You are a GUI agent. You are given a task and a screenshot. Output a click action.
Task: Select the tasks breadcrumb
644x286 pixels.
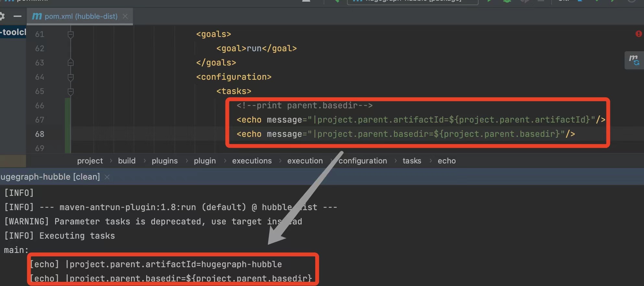(412, 161)
